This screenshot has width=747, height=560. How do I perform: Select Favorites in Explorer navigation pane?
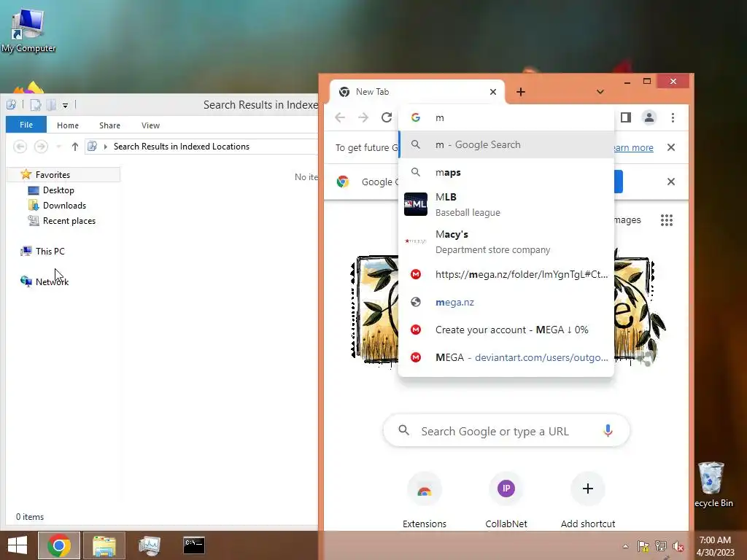tap(64, 175)
